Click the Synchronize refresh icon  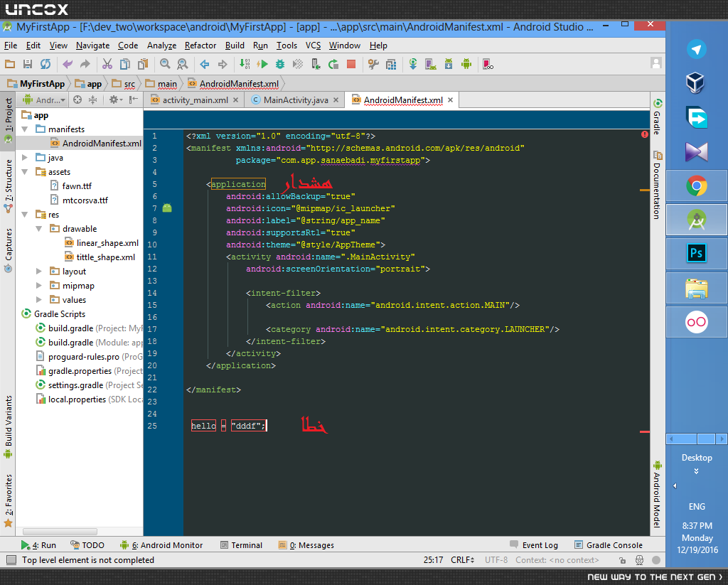point(45,64)
